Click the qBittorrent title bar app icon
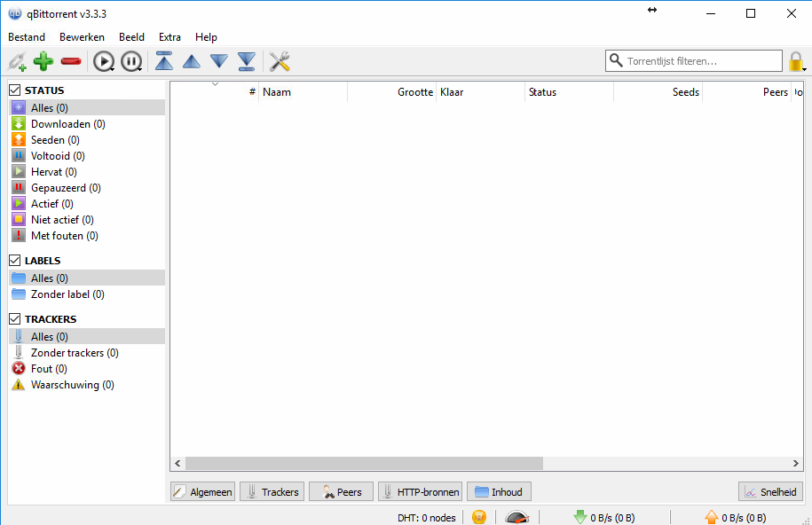The width and height of the screenshot is (812, 525). (x=15, y=13)
